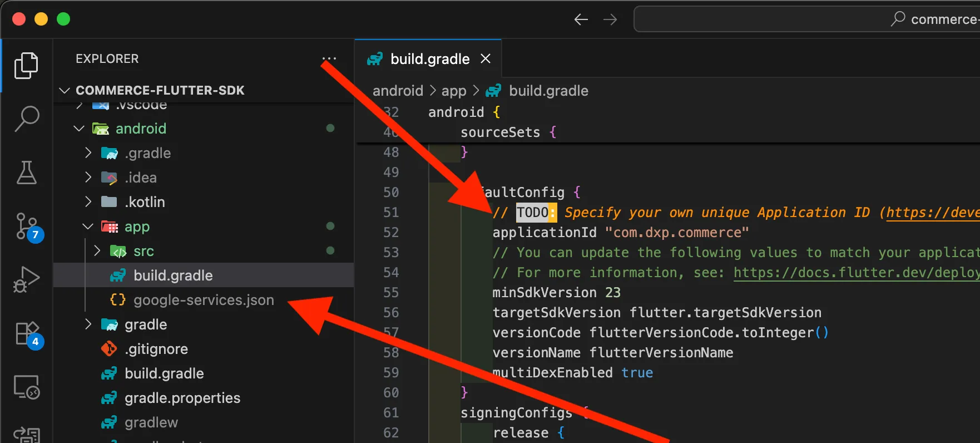Click the EXPLORER panel title
Viewport: 980px width, 443px height.
pyautogui.click(x=107, y=58)
